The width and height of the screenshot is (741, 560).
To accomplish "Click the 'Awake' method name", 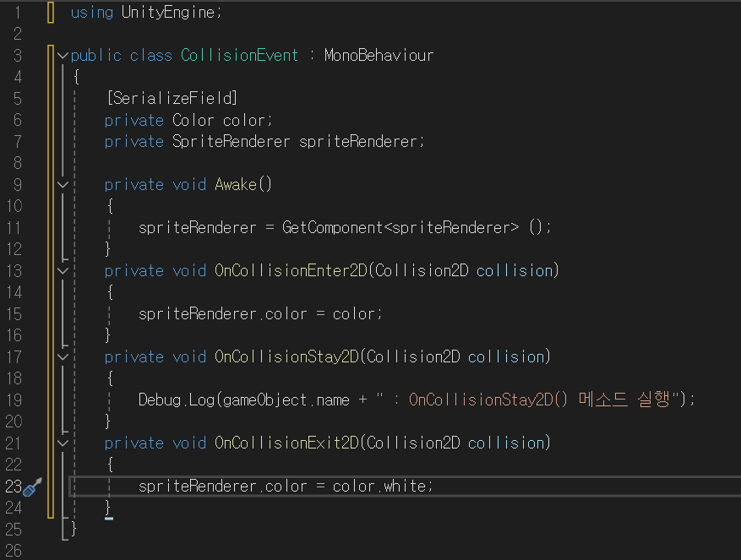I will (x=236, y=184).
